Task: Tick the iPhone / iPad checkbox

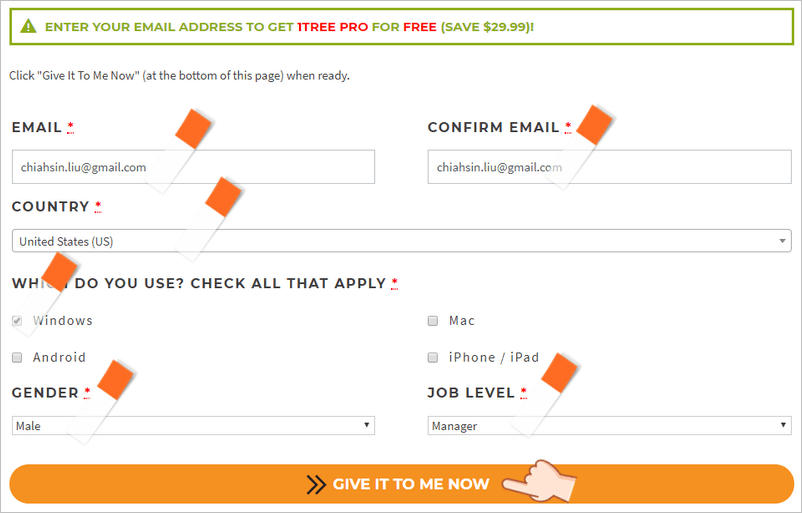Action: tap(433, 358)
